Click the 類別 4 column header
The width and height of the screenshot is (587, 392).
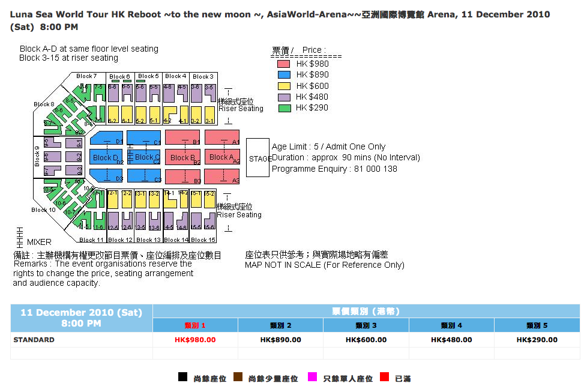pyautogui.click(x=451, y=325)
